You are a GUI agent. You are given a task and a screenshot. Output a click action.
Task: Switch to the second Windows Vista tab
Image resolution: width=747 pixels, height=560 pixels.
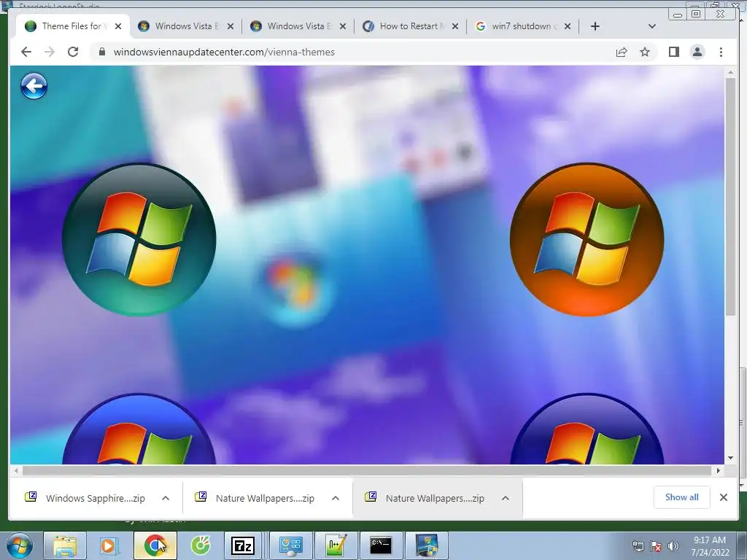click(298, 26)
